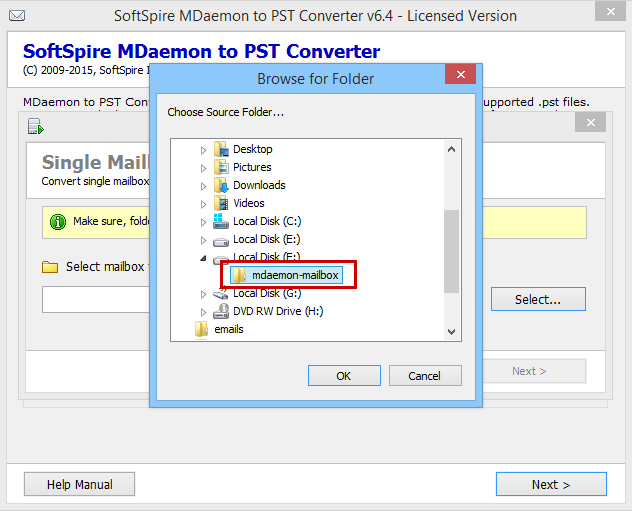The width and height of the screenshot is (632, 511).
Task: Click the DVD RW Drive (H:) icon
Action: click(x=221, y=311)
